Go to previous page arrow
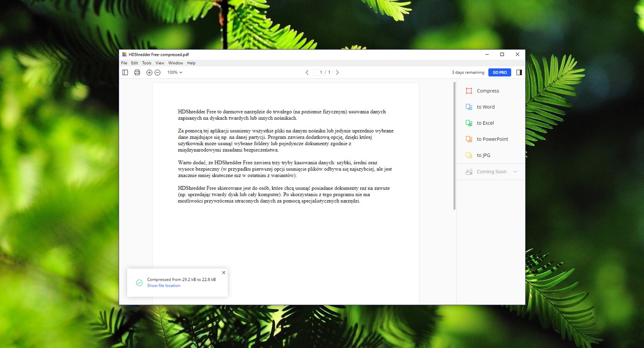 (307, 72)
